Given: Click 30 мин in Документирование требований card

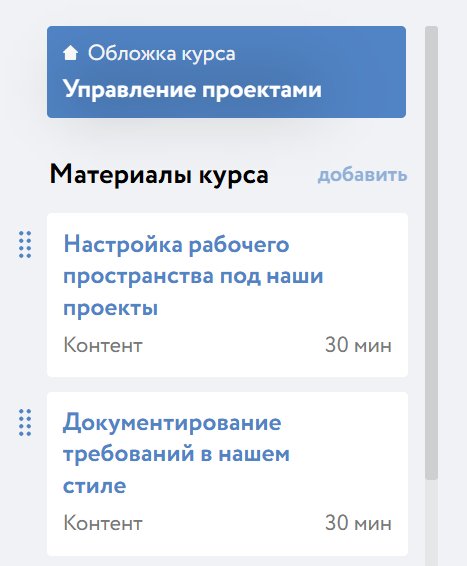Looking at the screenshot, I should tap(358, 523).
